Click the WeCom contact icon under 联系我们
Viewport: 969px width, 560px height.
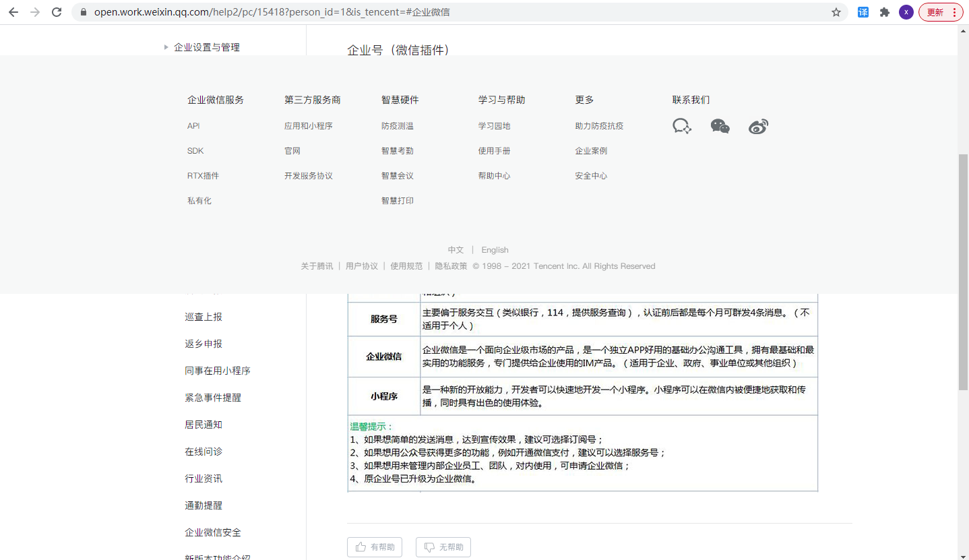coord(682,126)
